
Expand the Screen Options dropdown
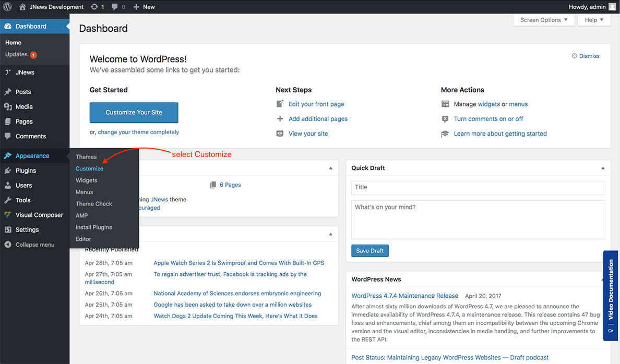point(544,20)
